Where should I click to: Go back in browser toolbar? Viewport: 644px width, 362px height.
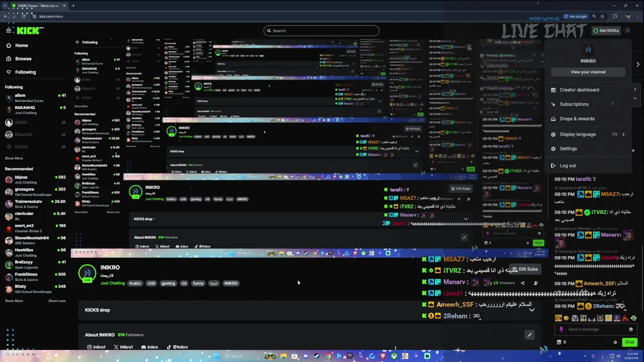tap(6, 16)
